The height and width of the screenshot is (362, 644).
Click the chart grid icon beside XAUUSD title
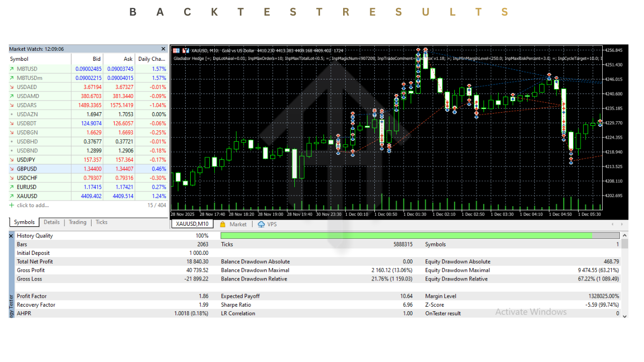[176, 50]
